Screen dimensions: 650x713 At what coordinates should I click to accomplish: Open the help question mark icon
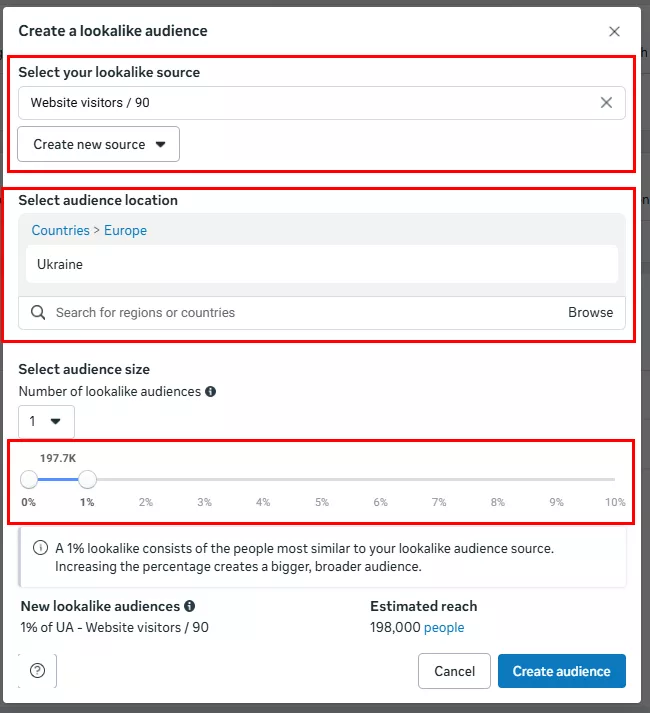pyautogui.click(x=38, y=671)
